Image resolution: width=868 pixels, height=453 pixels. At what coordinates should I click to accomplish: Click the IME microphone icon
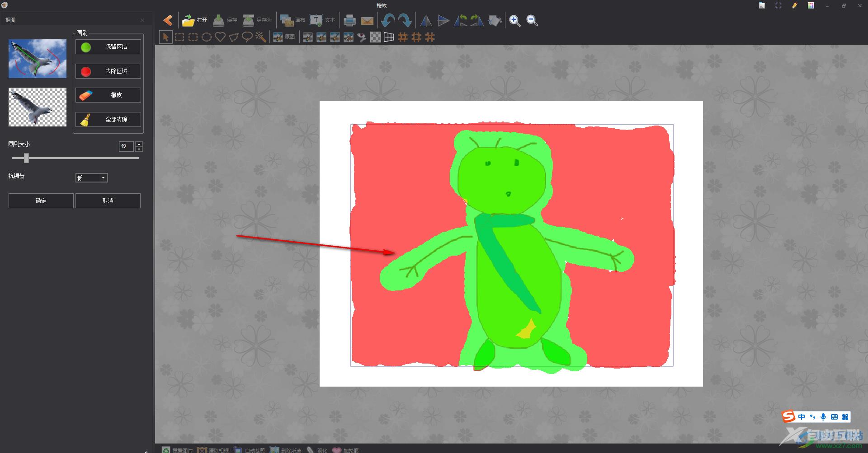(823, 417)
